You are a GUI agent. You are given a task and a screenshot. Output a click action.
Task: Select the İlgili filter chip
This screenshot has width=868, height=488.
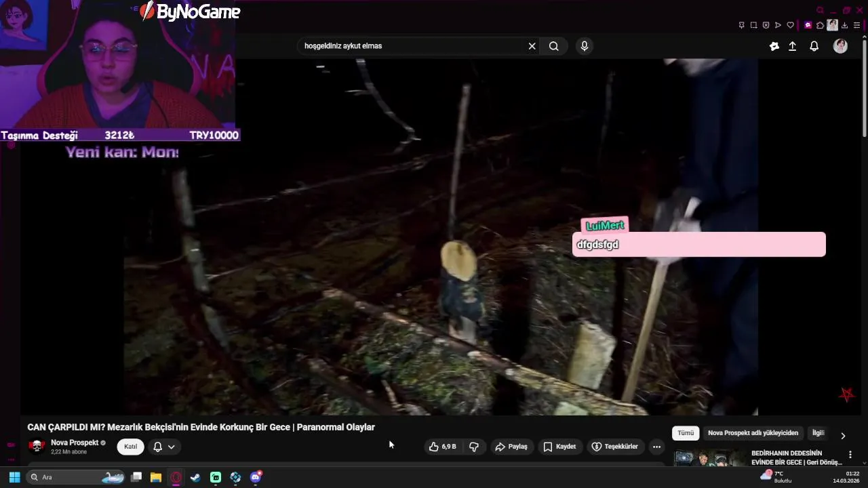point(818,433)
